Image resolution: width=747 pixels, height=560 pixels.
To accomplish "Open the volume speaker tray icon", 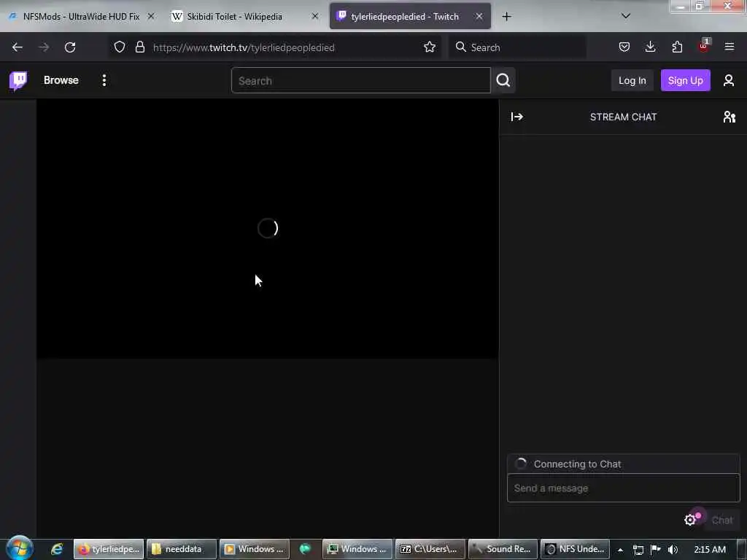I will [673, 550].
